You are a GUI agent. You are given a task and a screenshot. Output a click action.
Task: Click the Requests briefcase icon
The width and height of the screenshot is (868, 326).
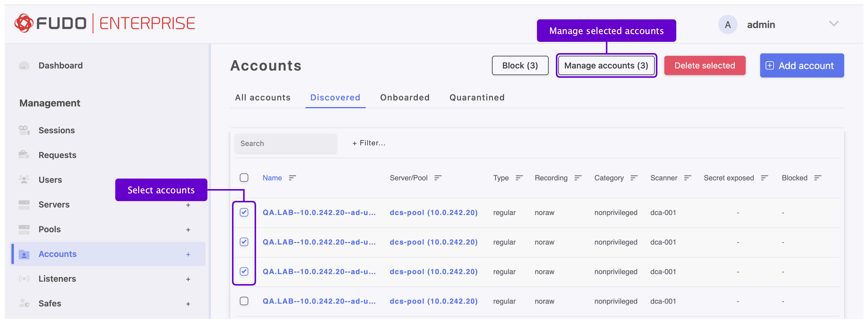[24, 155]
